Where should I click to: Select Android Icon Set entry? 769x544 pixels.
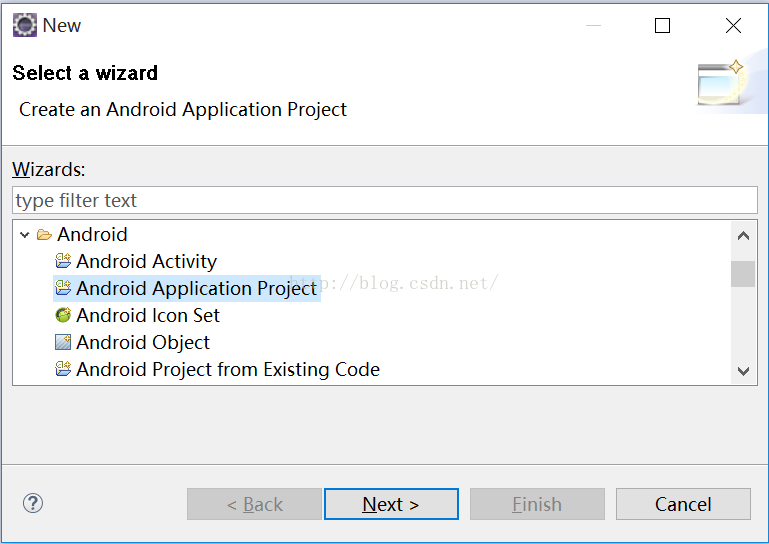[148, 315]
